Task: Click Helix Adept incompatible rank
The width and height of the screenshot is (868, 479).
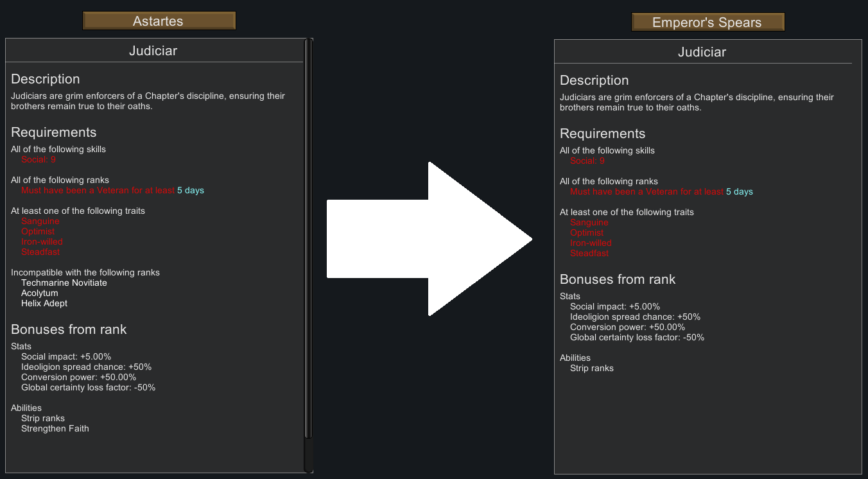Action: pos(44,303)
